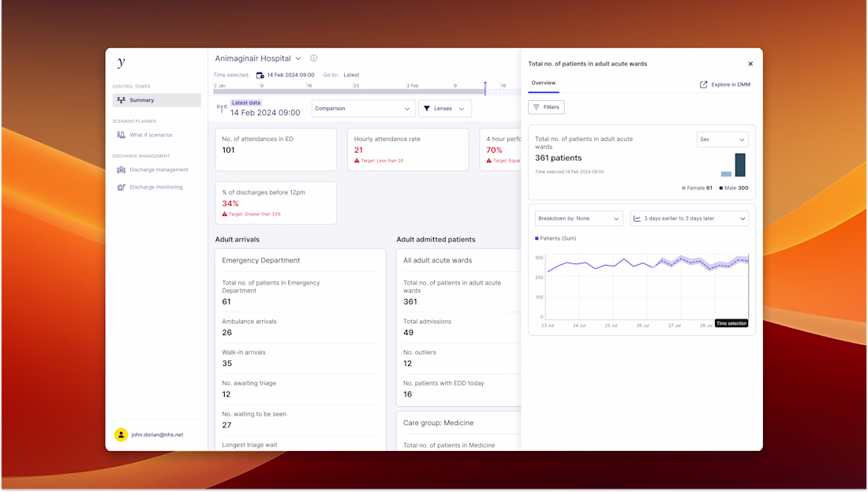The width and height of the screenshot is (868, 492).
Task: Open the Filters button
Action: point(546,107)
